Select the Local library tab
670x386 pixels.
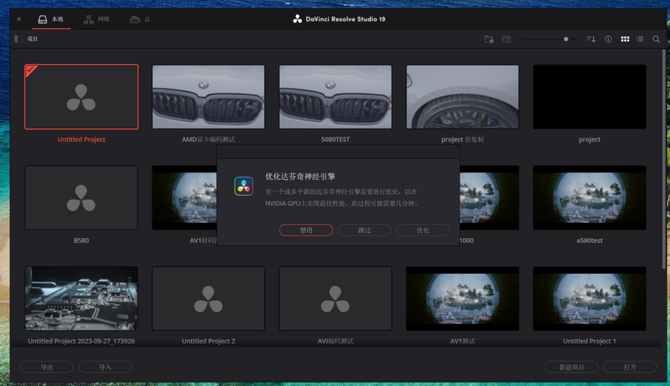51,19
